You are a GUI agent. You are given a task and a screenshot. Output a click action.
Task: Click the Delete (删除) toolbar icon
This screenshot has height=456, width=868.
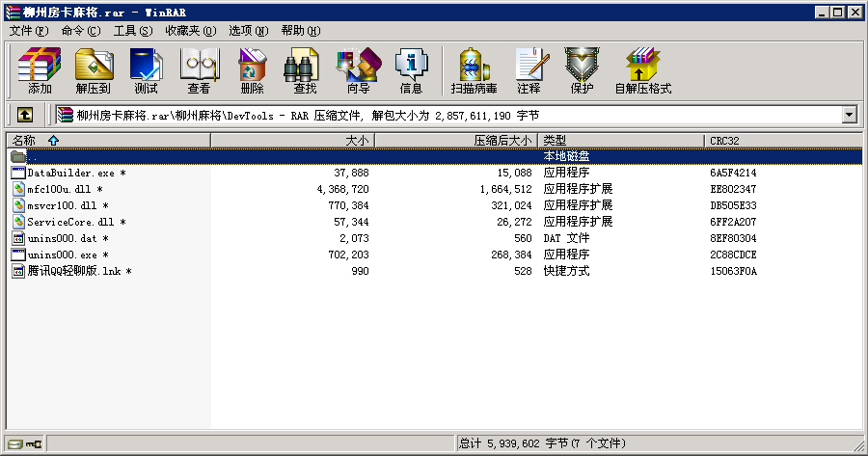tap(252, 71)
